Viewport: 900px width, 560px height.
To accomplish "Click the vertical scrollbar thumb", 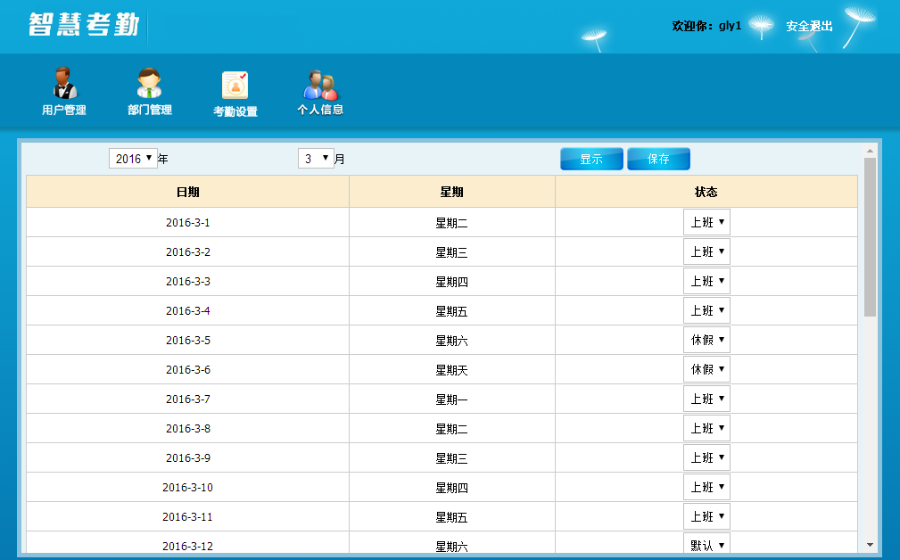I will (x=870, y=237).
